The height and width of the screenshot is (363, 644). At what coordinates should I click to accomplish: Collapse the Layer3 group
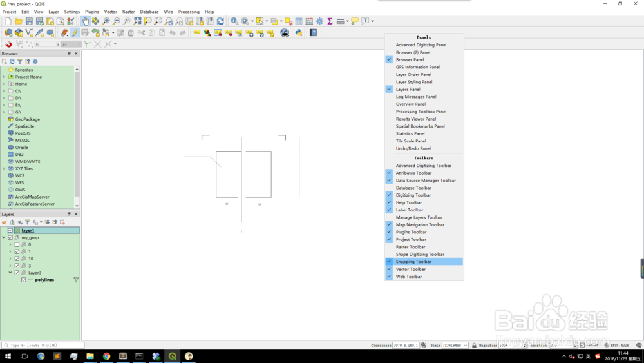tap(10, 273)
